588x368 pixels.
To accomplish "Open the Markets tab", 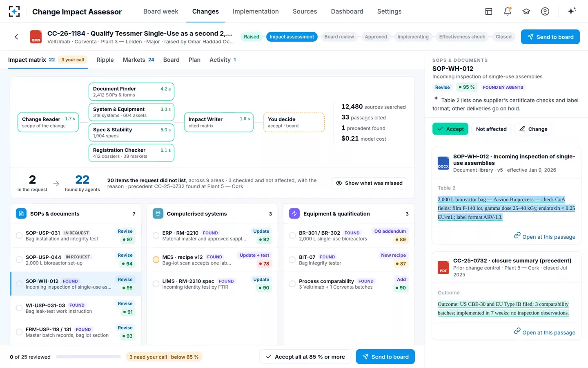I will tap(138, 60).
